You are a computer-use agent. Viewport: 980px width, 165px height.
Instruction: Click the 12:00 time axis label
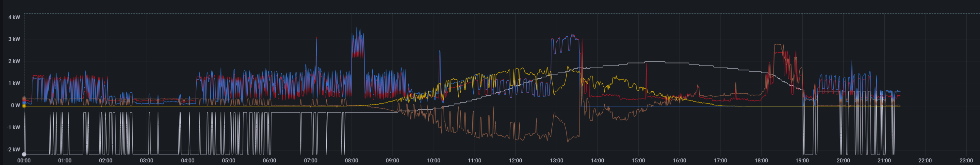pyautogui.click(x=515, y=161)
